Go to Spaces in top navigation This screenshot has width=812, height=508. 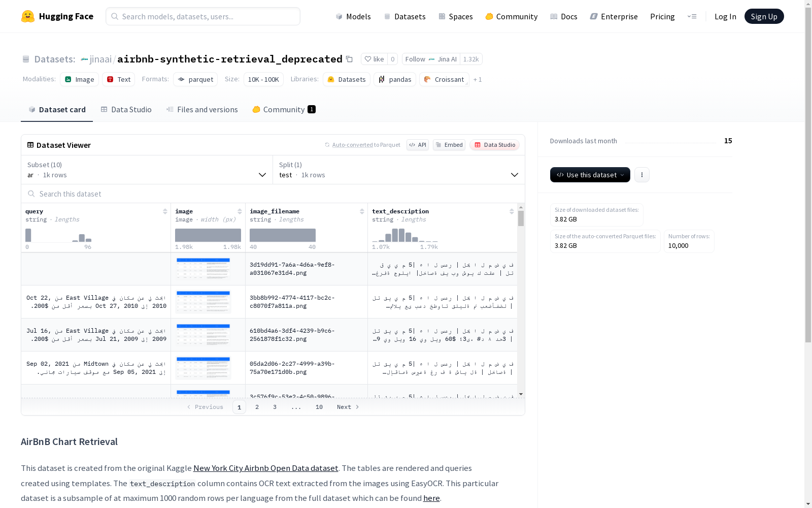click(x=456, y=16)
